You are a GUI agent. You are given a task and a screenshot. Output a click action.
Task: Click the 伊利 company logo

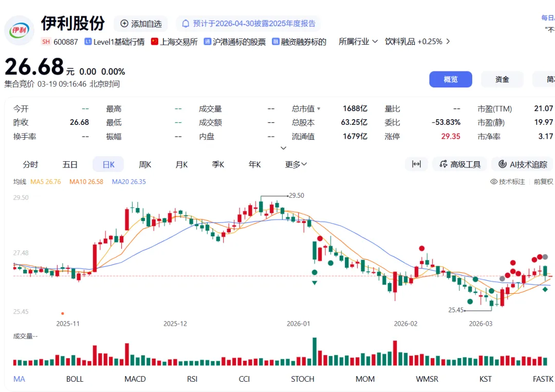(19, 30)
